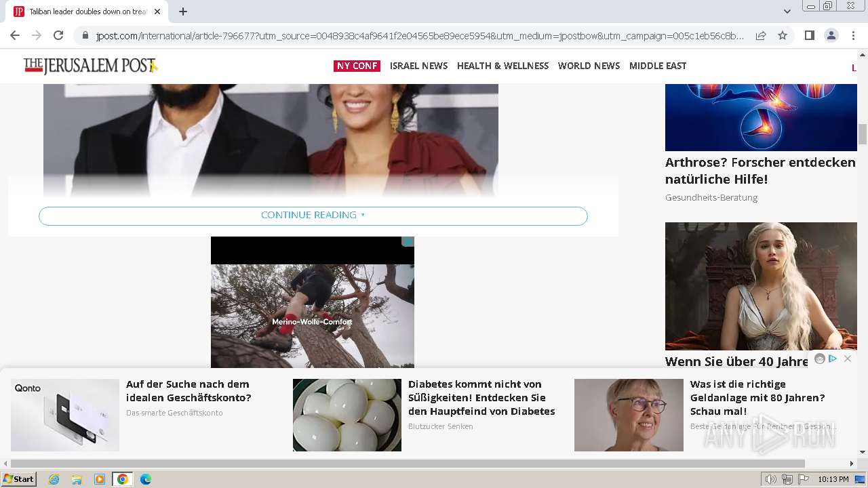Click the address bar URL field
Screen dimensions: 868x488
pyautogui.click(x=419, y=36)
